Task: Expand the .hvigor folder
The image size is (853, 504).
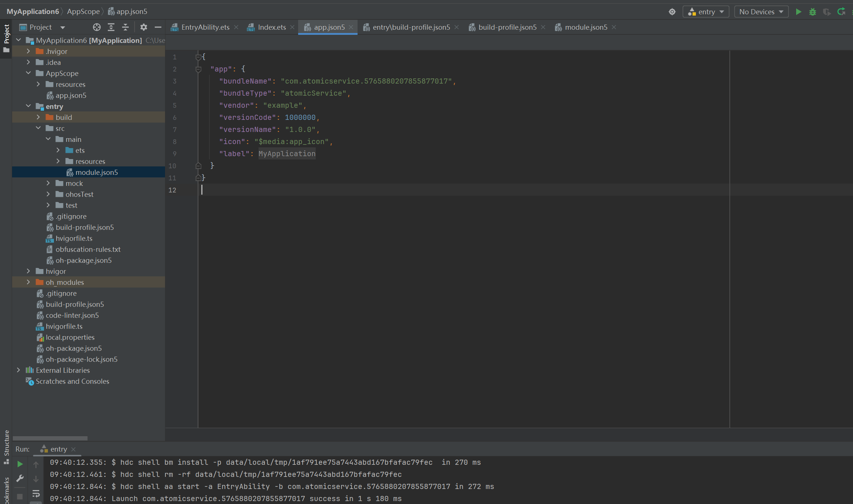Action: 28,51
